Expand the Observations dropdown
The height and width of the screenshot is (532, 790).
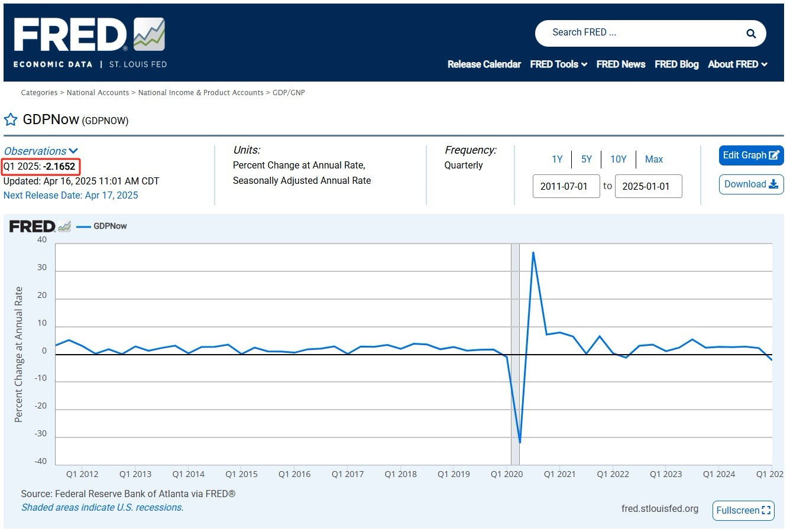point(41,151)
